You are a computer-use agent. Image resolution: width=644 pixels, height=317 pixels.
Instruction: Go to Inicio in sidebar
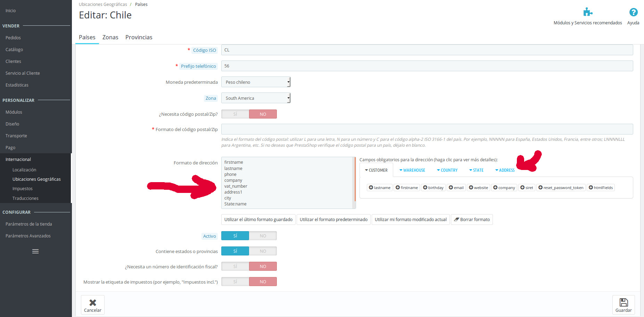pyautogui.click(x=10, y=10)
